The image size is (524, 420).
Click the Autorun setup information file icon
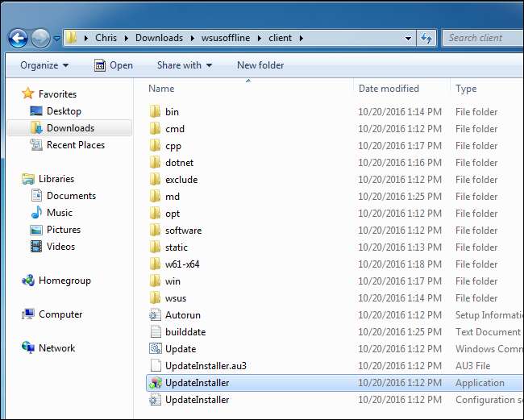(156, 315)
